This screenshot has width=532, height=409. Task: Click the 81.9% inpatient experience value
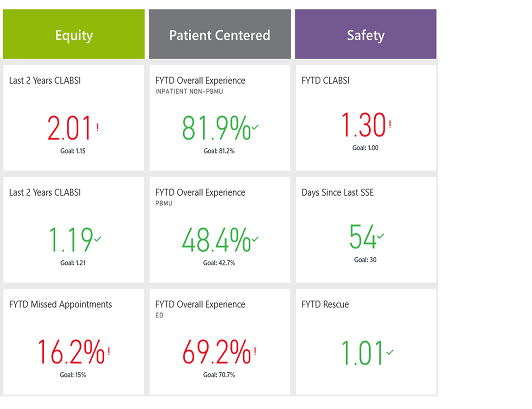[x=216, y=128]
